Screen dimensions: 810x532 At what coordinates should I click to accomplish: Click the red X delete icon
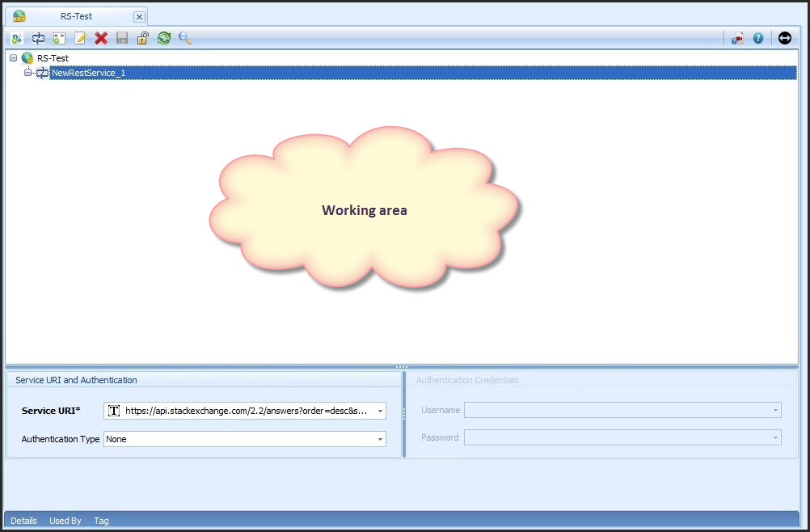(x=101, y=38)
